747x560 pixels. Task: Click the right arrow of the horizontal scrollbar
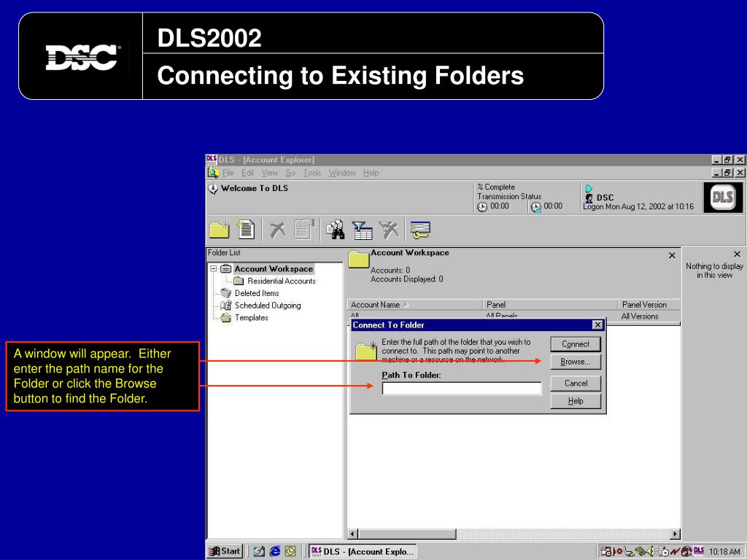click(675, 534)
